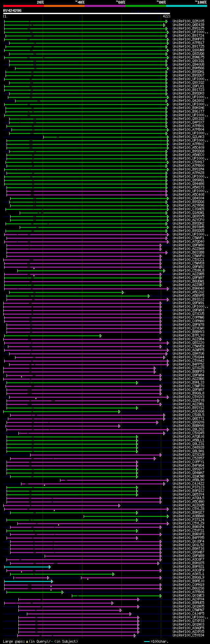
Task: Click the UniRef100_C5WVF1 label
Action: pyautogui.click(x=188, y=238)
